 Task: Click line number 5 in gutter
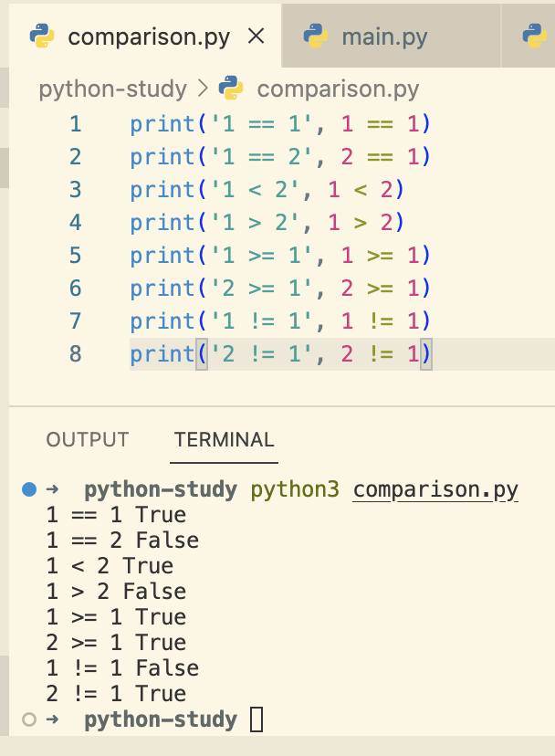coord(75,255)
